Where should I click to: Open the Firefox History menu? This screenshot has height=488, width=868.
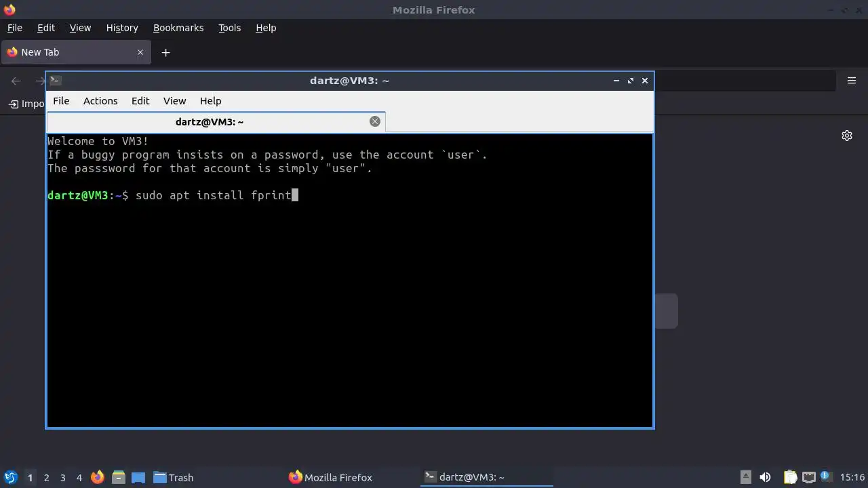click(x=122, y=28)
